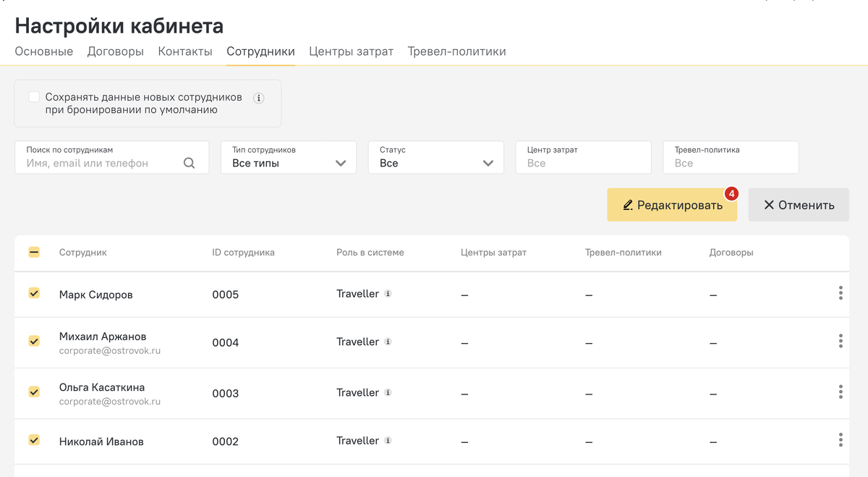Click the Traveller info icon for Марк Сидоров
This screenshot has height=477, width=868.
pos(388,294)
